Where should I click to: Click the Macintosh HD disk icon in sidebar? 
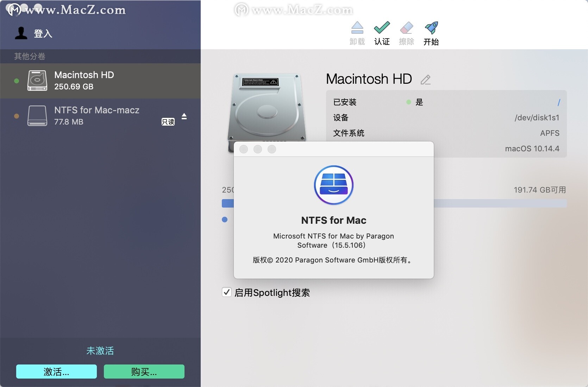pos(37,81)
